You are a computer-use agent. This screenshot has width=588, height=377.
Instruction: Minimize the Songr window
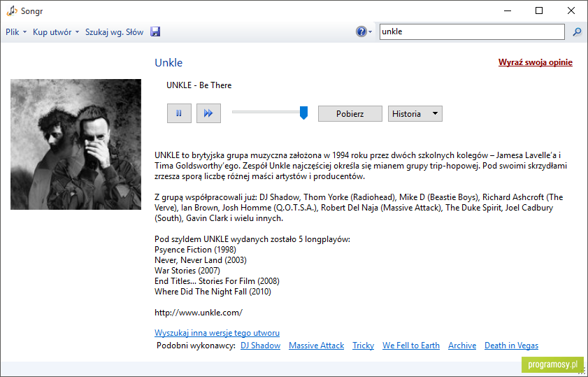[x=508, y=11]
